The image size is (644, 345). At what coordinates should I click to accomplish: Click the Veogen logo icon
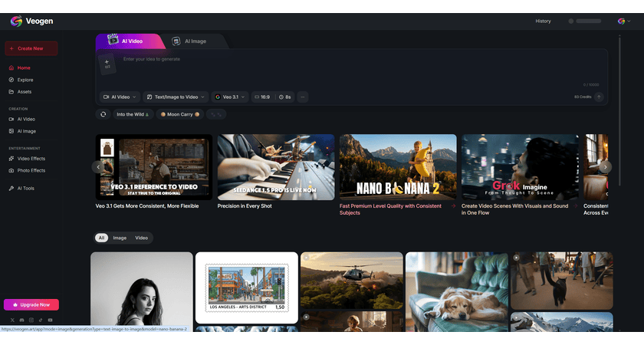pyautogui.click(x=16, y=21)
